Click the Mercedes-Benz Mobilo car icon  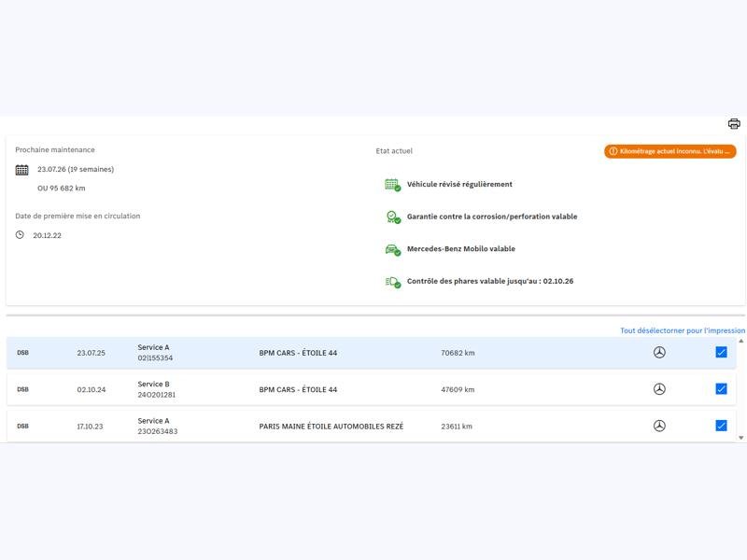pos(392,249)
